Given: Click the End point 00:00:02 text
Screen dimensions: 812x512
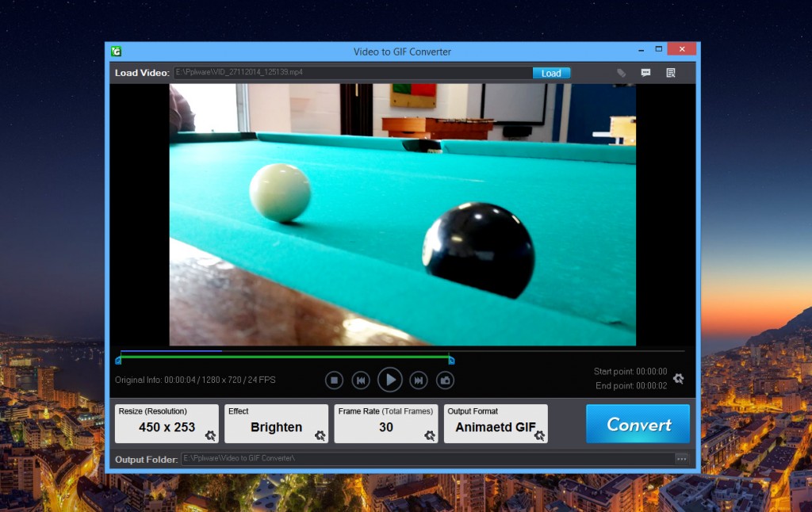Looking at the screenshot, I should [631, 386].
